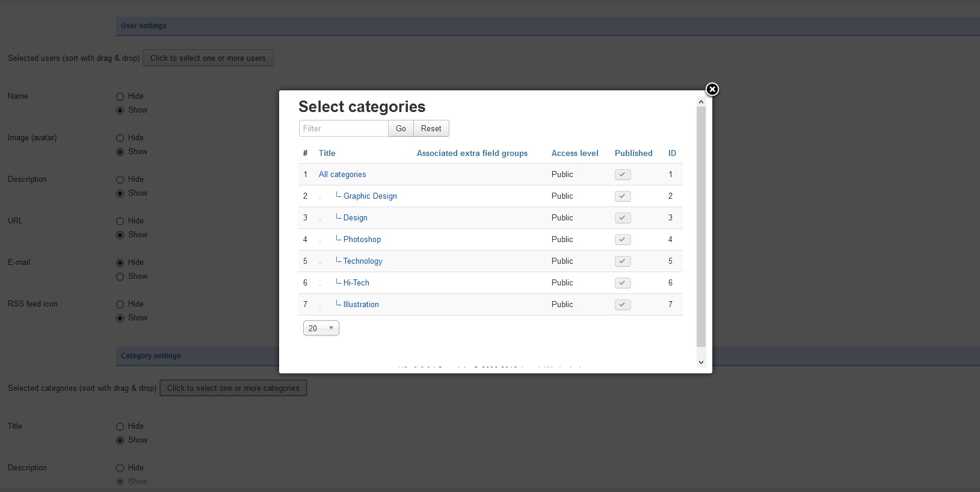Open the 20 items-per-page dropdown
Screen dimensions: 980x492
pyautogui.click(x=321, y=328)
